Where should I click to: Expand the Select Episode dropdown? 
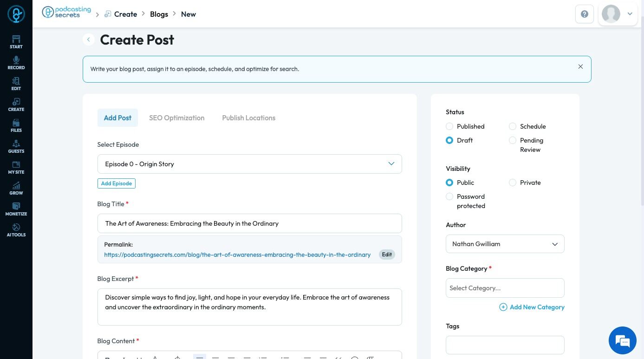pyautogui.click(x=249, y=164)
